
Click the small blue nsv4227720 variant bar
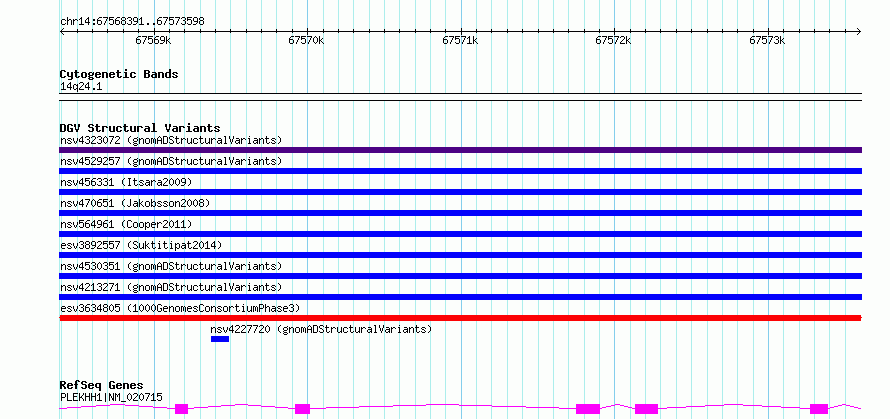click(220, 339)
